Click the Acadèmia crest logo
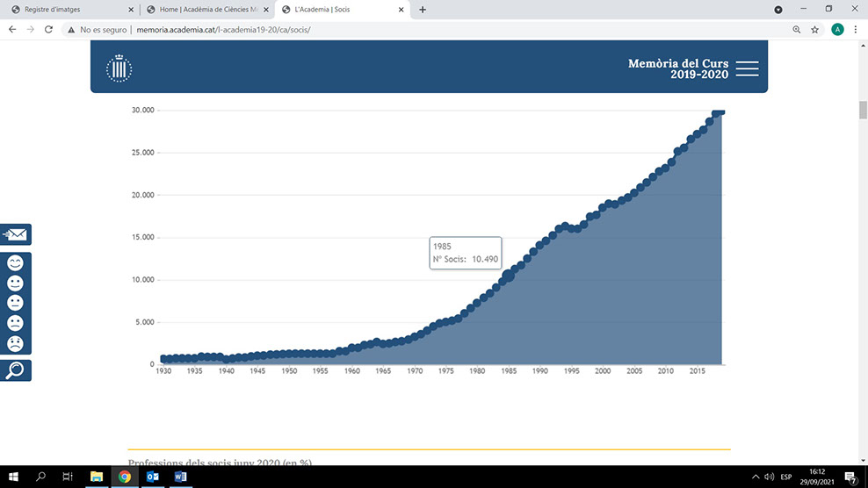Image resolution: width=868 pixels, height=488 pixels. (119, 68)
